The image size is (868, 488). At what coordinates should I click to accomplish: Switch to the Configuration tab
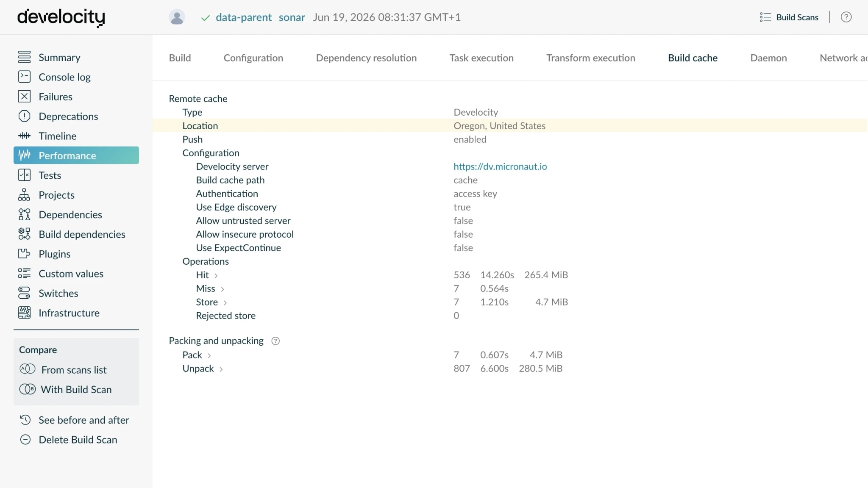253,58
